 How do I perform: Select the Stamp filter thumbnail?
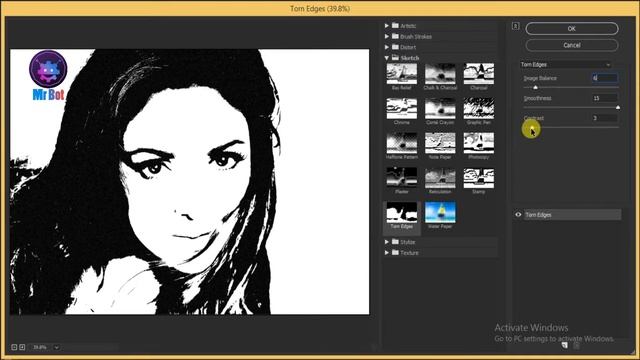[x=478, y=178]
